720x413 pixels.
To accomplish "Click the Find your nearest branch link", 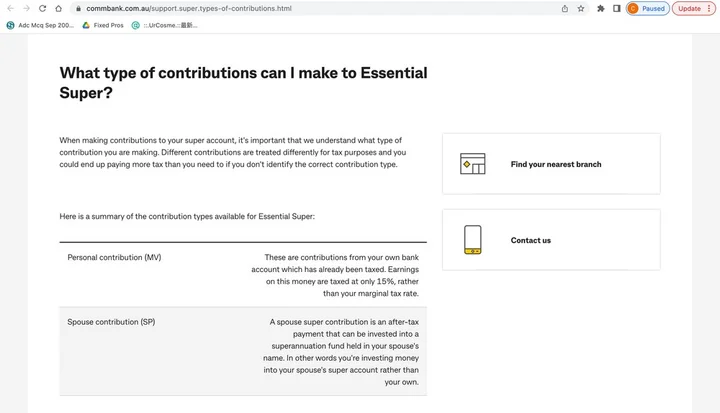I will click(x=555, y=164).
